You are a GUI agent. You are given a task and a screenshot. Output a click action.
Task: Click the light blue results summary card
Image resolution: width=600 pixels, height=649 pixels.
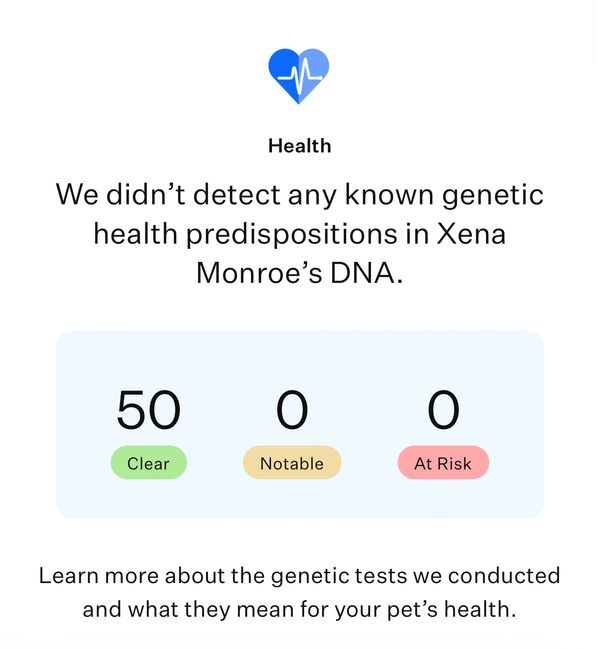click(x=300, y=424)
